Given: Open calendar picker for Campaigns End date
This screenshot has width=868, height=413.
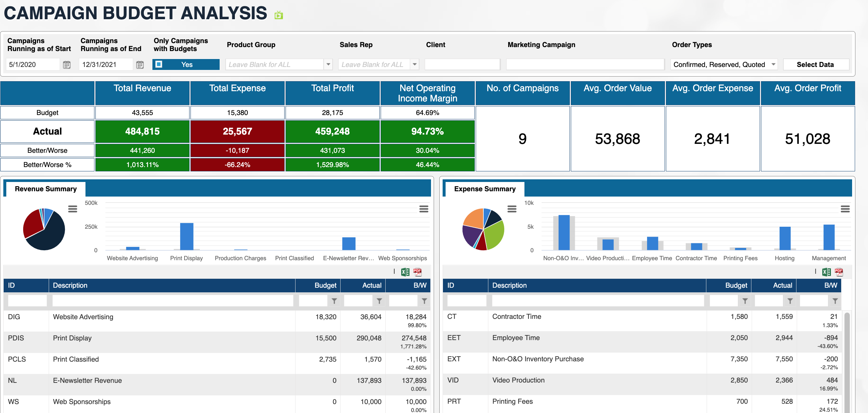Looking at the screenshot, I should point(140,65).
